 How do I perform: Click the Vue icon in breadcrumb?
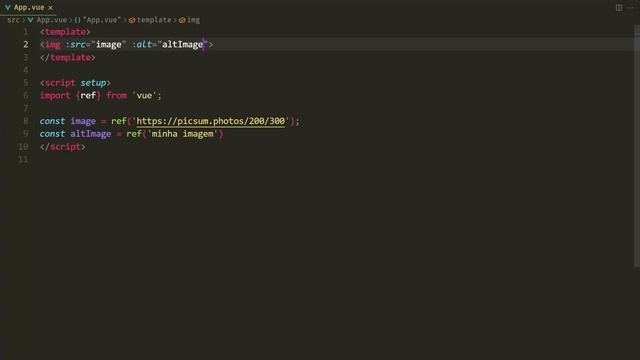31,20
